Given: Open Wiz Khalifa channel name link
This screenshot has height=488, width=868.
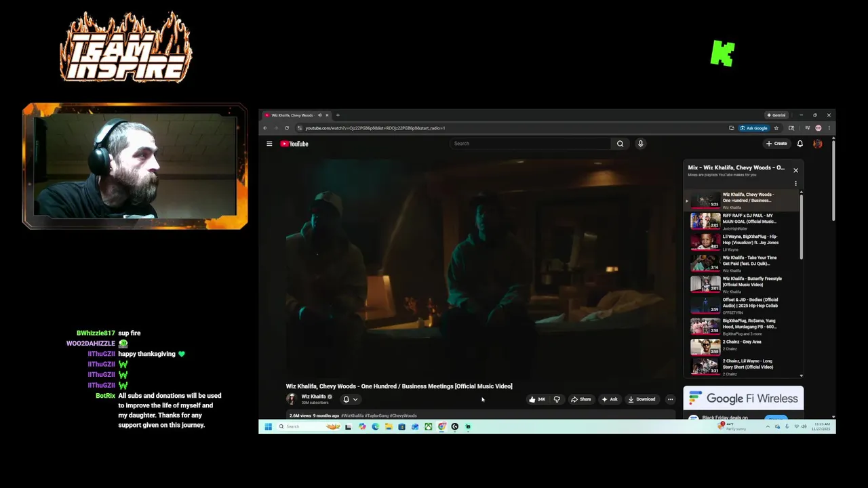Looking at the screenshot, I should 313,396.
